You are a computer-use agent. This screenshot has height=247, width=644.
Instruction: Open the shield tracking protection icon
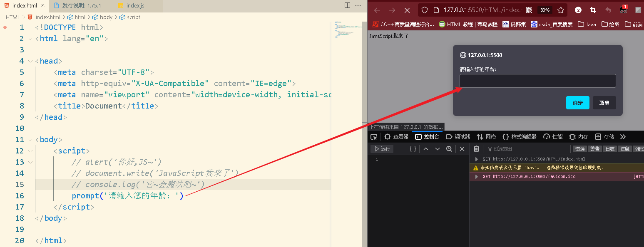coord(424,10)
